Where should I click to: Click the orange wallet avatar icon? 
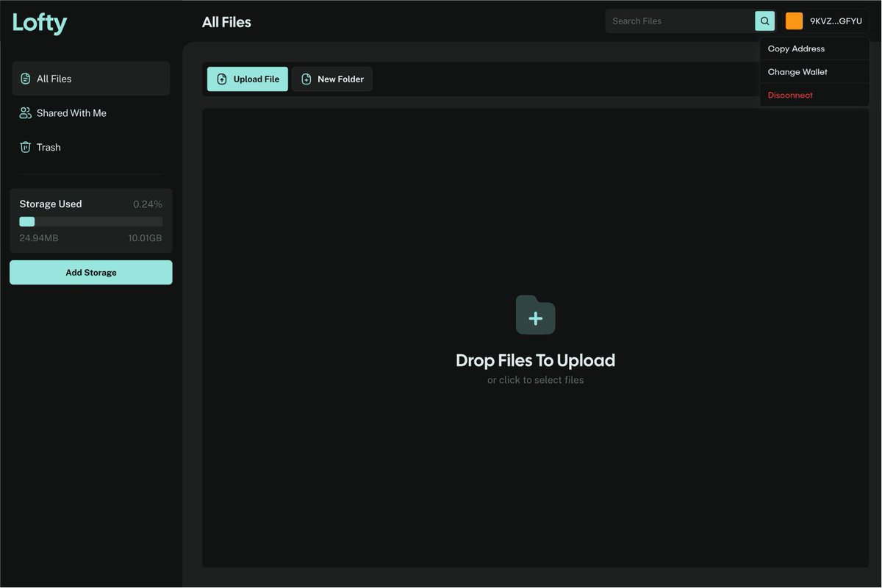click(794, 21)
